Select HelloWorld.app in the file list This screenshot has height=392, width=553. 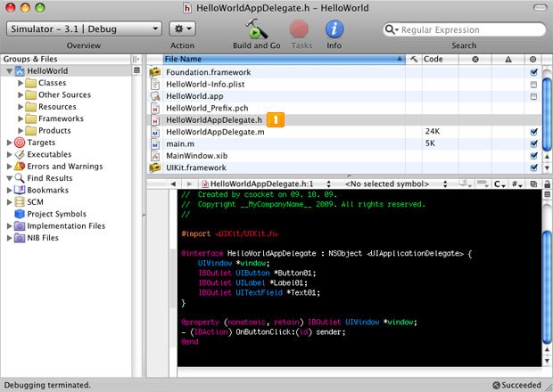tap(344, 96)
